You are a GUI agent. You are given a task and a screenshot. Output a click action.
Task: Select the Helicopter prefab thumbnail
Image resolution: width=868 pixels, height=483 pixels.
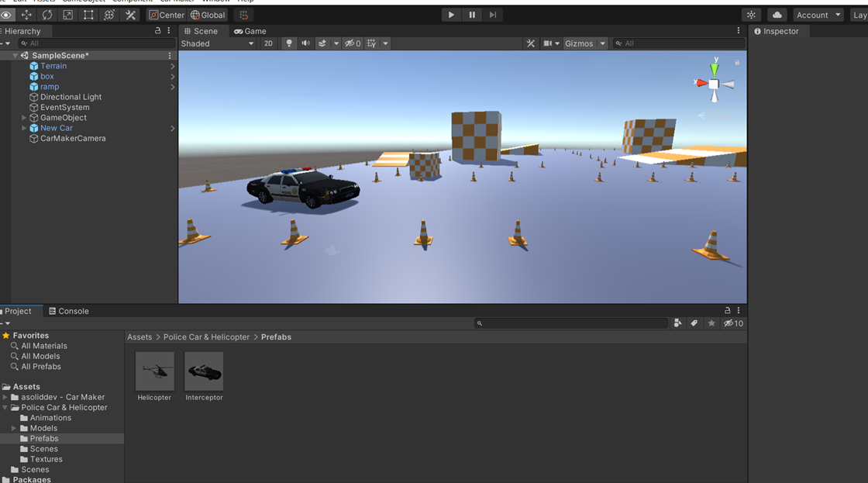[154, 371]
